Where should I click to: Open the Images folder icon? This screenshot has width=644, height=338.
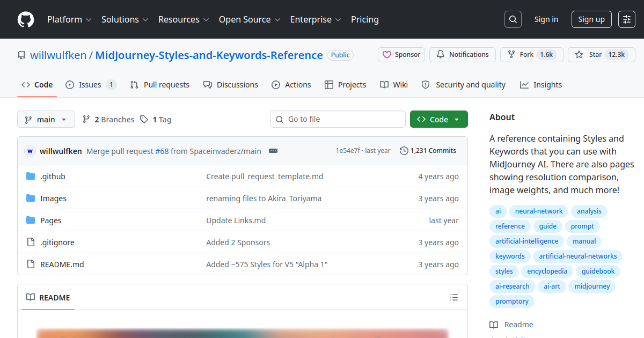(31, 199)
